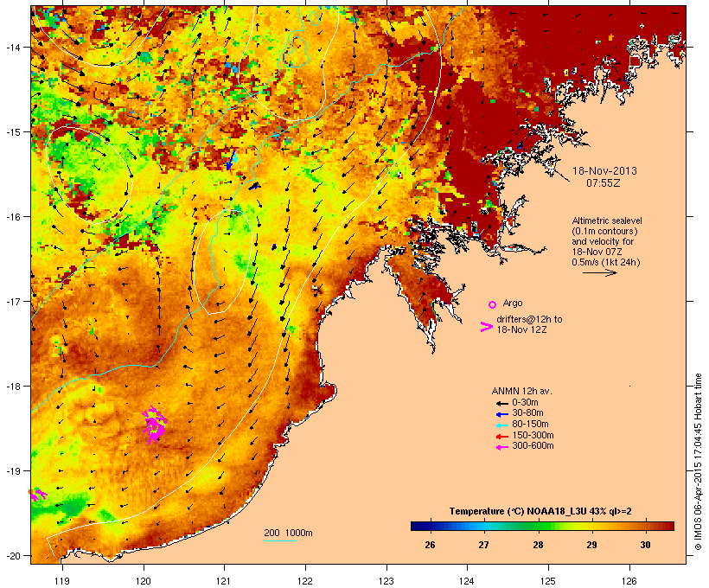Image resolution: width=709 pixels, height=588 pixels.
Task: Click the date label 18-Nov-2013
Action: tap(604, 171)
